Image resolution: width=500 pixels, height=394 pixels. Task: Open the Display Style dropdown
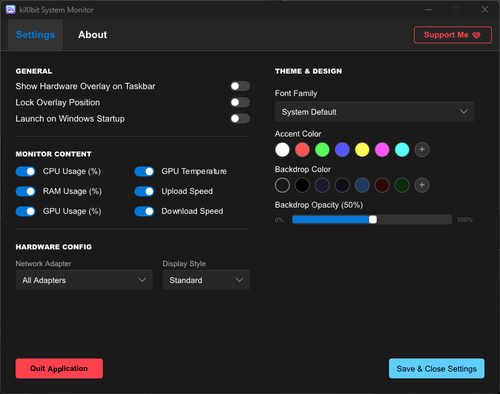206,280
